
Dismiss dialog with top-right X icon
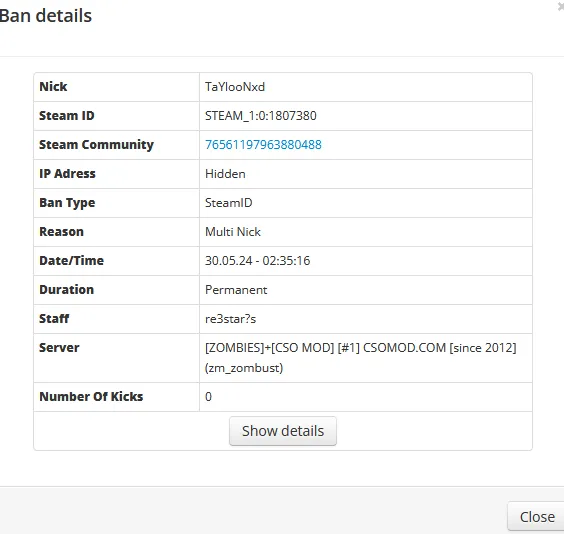click(x=561, y=6)
